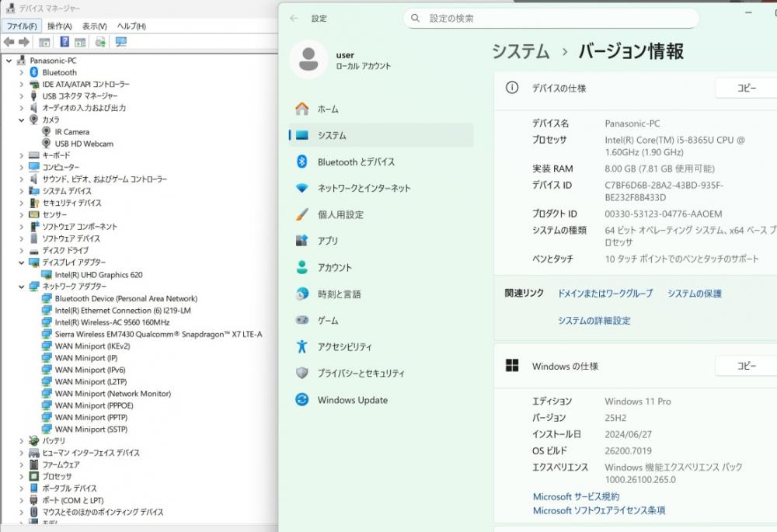Open アクセシビリティ settings page
Viewport: 777px width, 532px height.
point(381,346)
